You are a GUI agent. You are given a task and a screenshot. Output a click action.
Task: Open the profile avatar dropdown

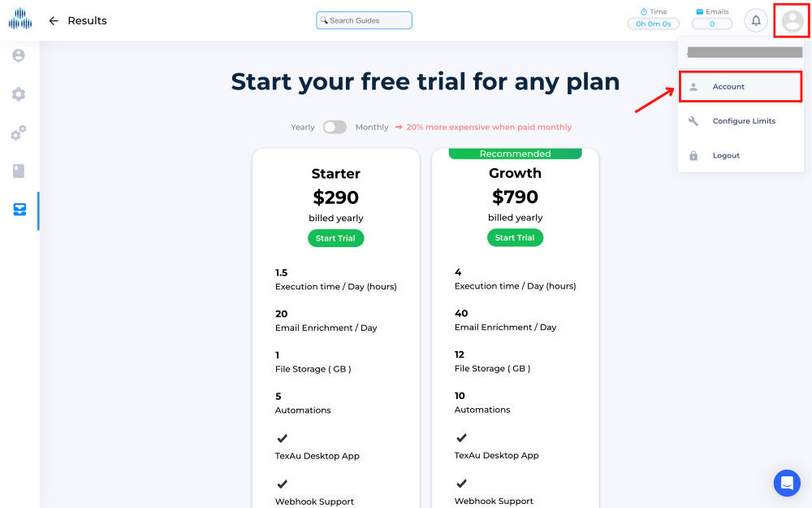(x=791, y=20)
